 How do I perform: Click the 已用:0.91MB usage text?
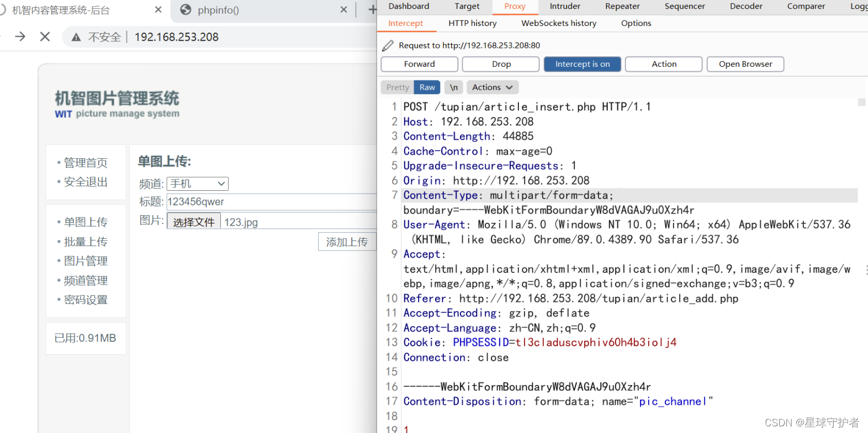click(86, 338)
